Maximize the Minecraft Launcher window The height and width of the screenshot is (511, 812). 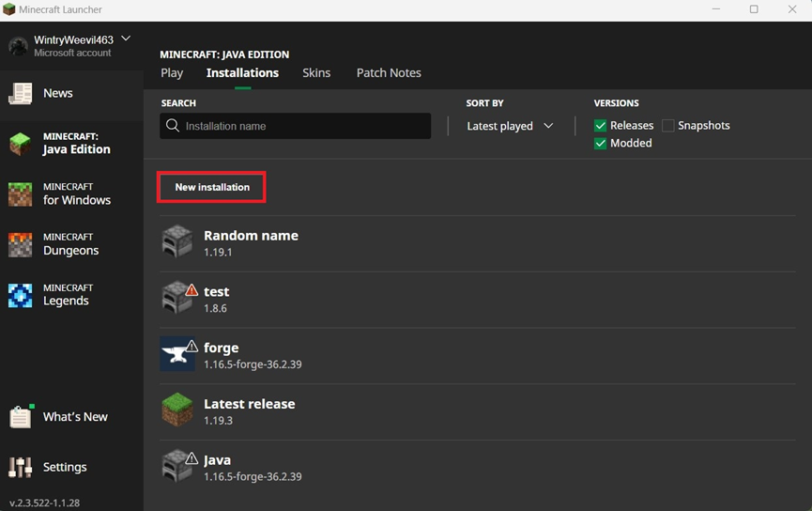pyautogui.click(x=754, y=9)
